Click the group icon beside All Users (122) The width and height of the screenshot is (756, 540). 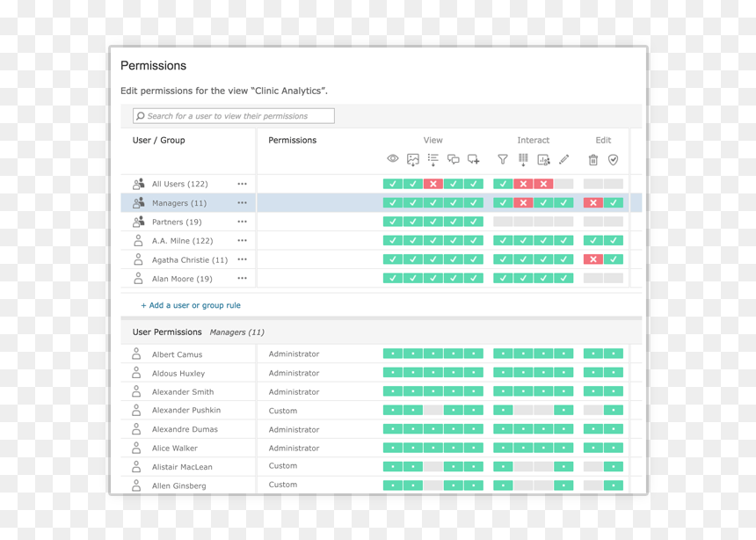click(138, 184)
